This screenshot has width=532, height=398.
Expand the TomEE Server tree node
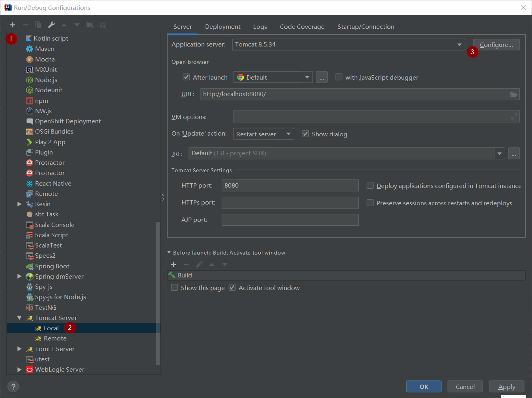coord(19,349)
